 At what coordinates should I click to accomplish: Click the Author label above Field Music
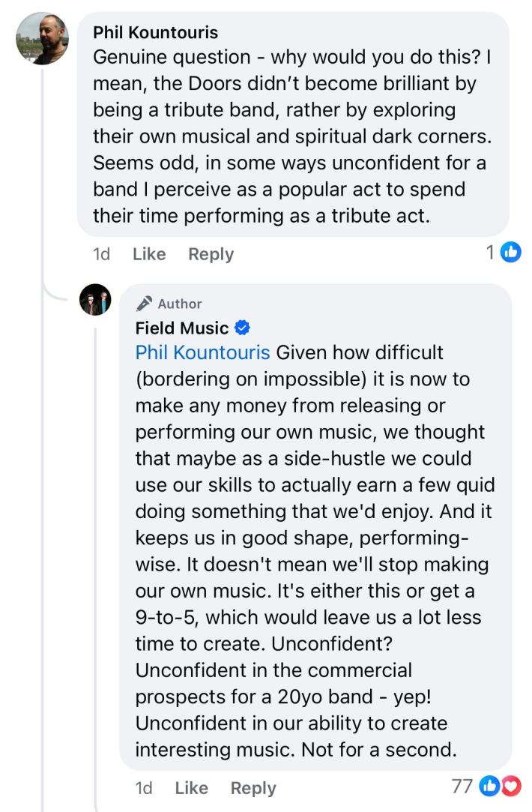coord(180,304)
